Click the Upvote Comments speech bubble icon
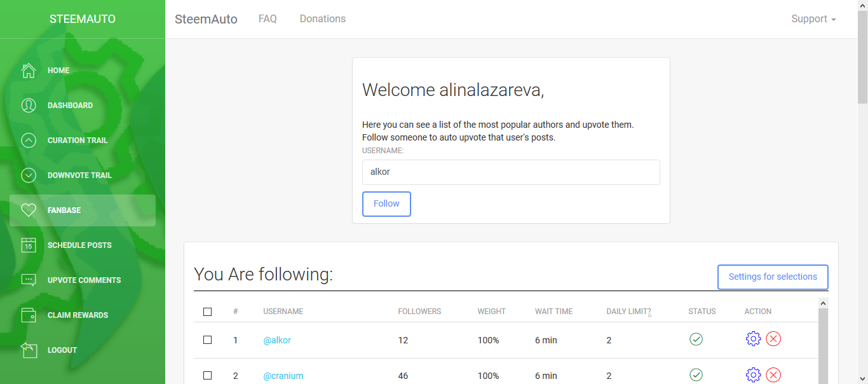 29,280
